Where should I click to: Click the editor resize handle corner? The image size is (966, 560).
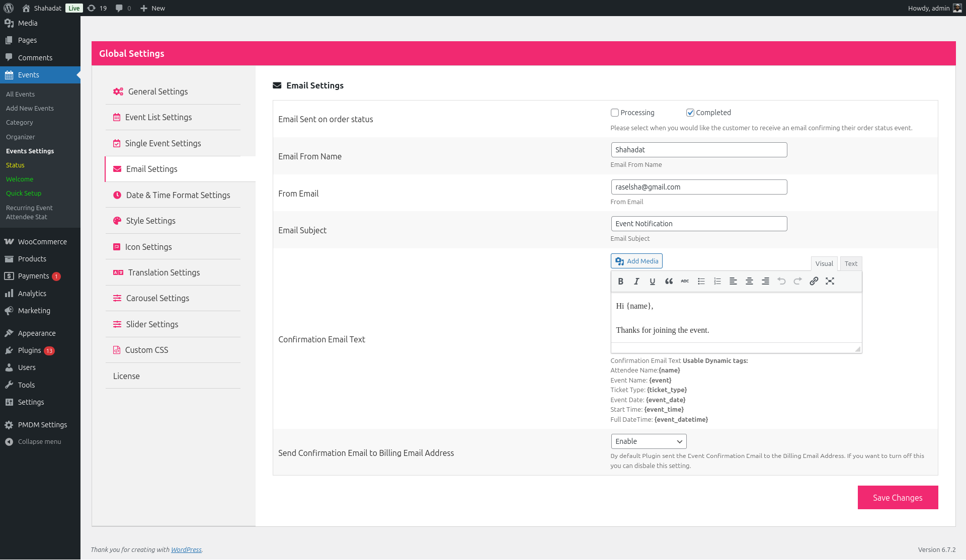(858, 349)
